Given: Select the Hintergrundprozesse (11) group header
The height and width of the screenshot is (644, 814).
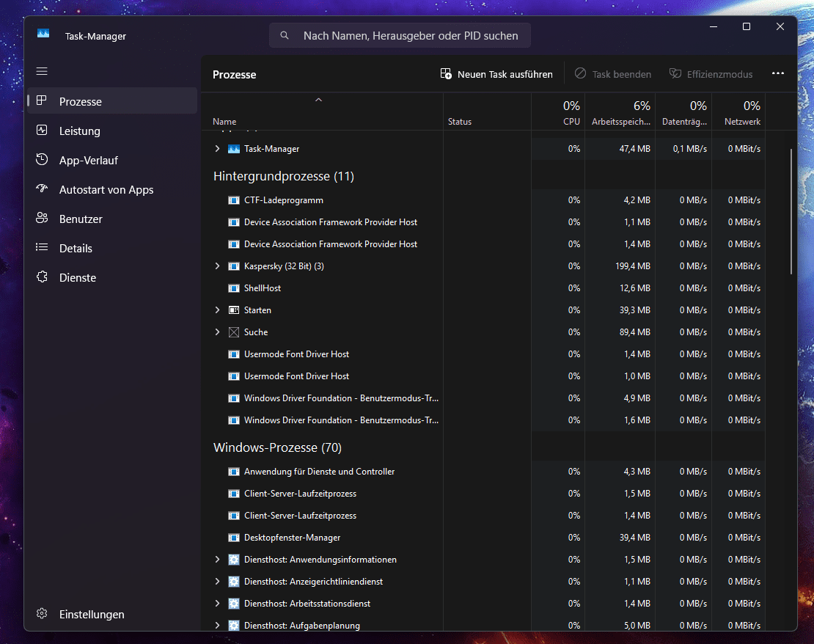Looking at the screenshot, I should click(x=284, y=176).
